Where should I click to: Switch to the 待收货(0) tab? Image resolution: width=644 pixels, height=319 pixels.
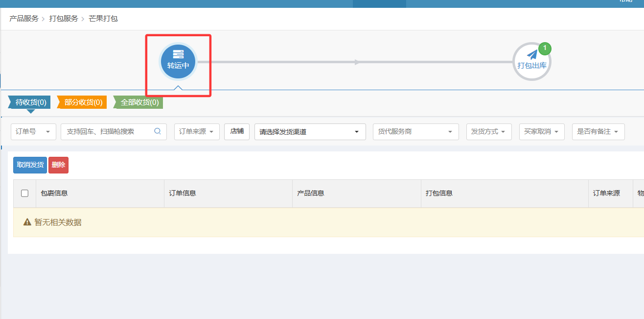30,102
